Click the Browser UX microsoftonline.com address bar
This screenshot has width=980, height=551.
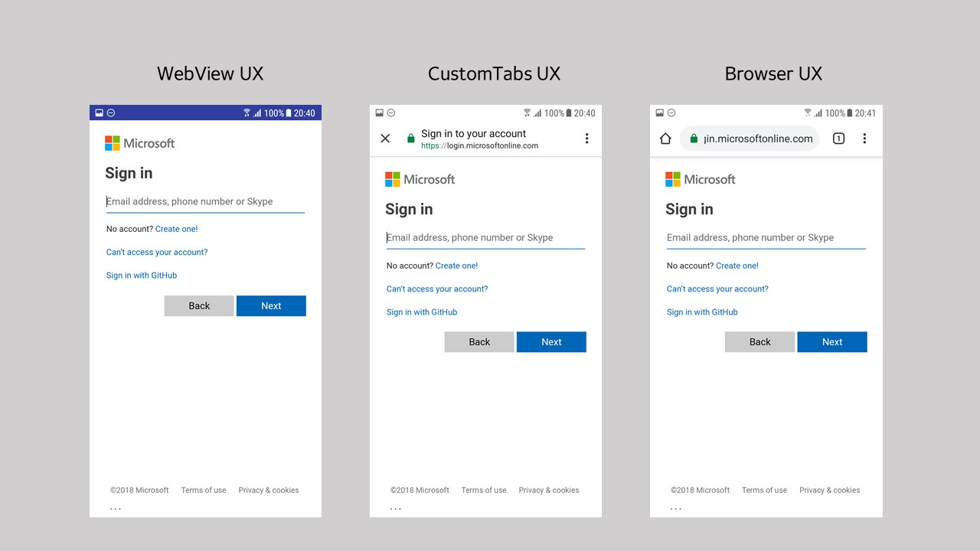point(750,139)
